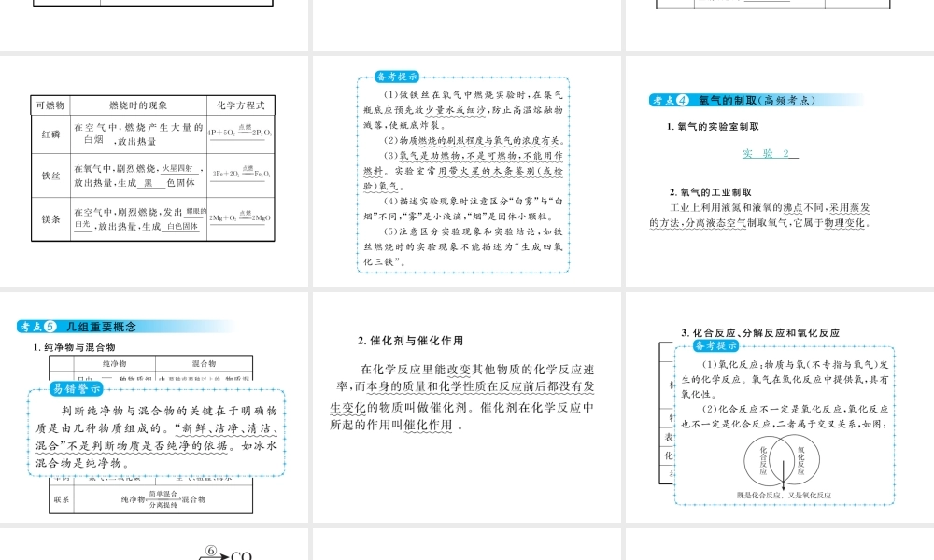This screenshot has width=934, height=560.
Task: Click the '实验 2' hyperlink
Action: (770, 154)
